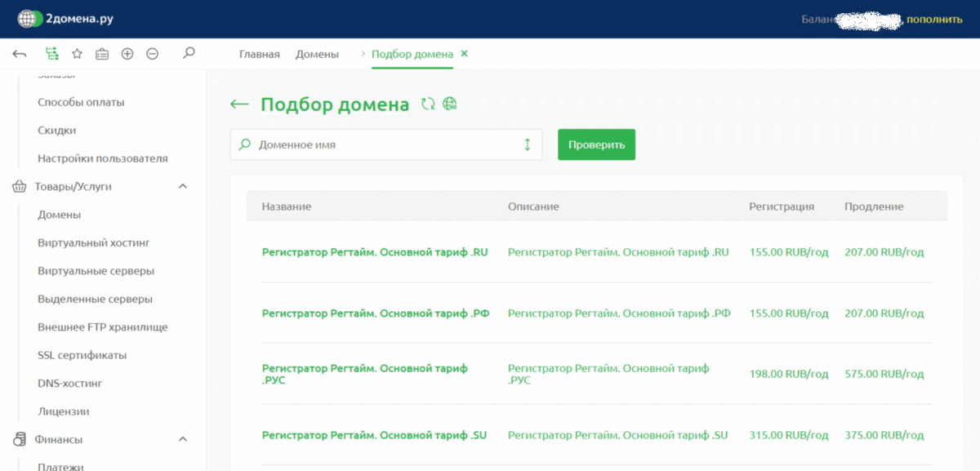Click the Товары/Услуги basket icon
Image resolution: width=980 pixels, height=471 pixels.
point(19,186)
